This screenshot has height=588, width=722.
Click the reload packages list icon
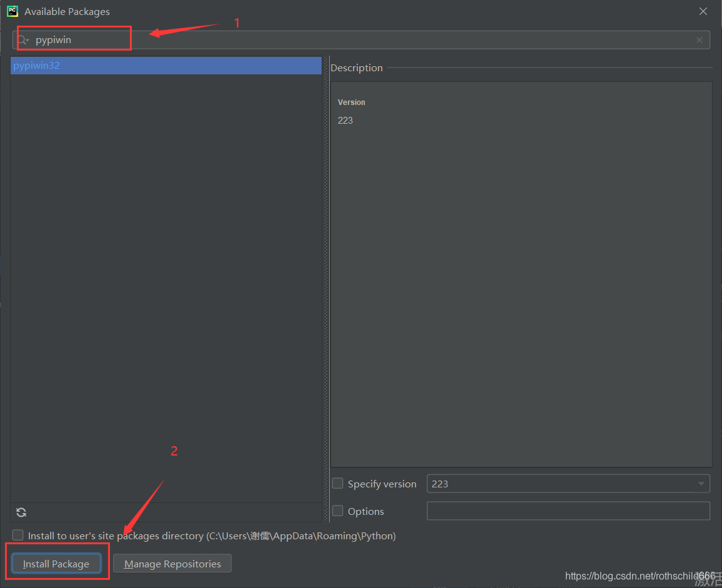click(x=21, y=512)
